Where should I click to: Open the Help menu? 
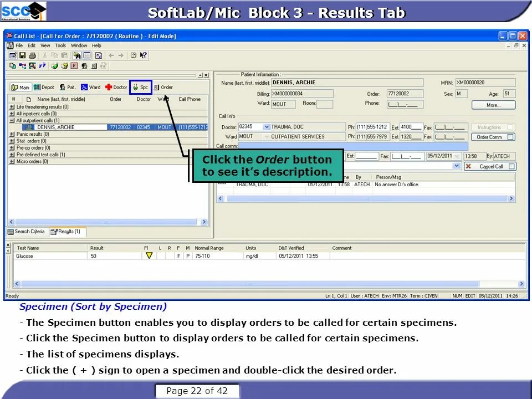(x=96, y=45)
